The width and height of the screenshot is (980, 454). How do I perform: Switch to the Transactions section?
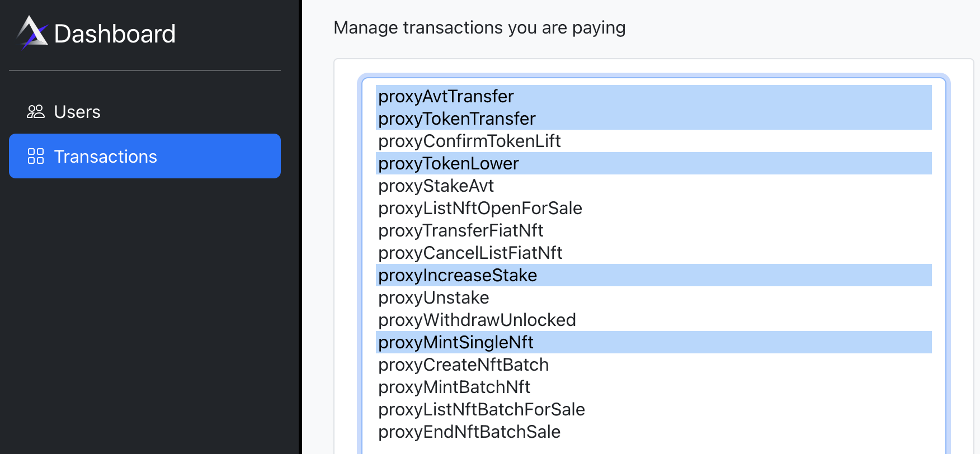tap(106, 157)
